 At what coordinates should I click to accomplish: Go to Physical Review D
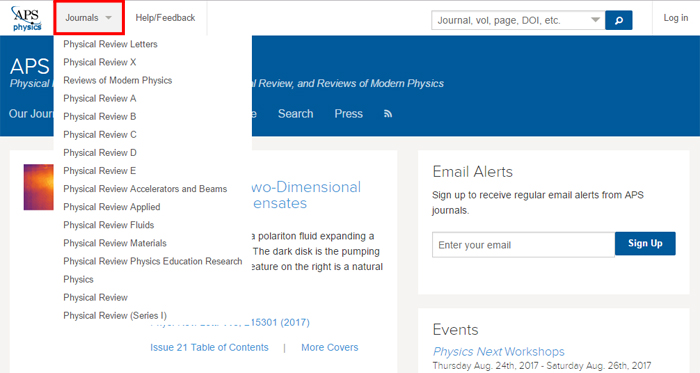click(100, 153)
